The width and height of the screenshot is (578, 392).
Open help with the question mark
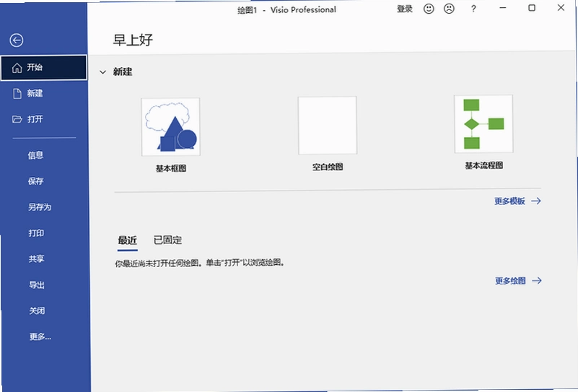(x=473, y=9)
